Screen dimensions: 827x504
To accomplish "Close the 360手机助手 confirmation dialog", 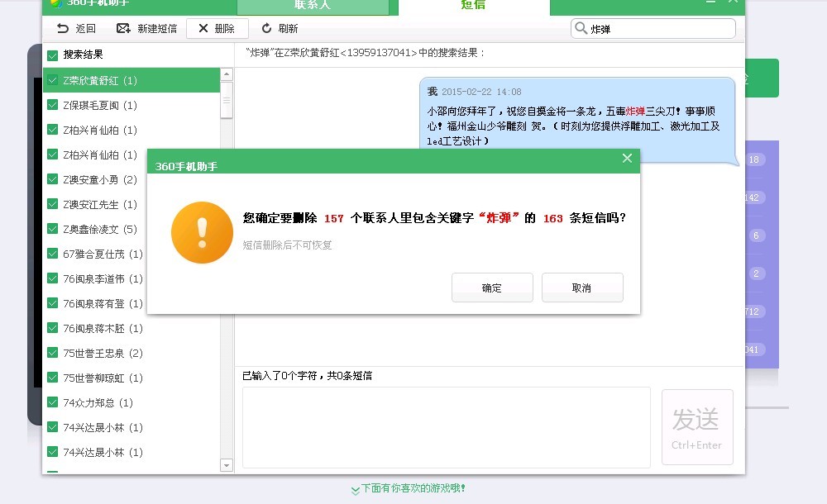I will pos(627,158).
